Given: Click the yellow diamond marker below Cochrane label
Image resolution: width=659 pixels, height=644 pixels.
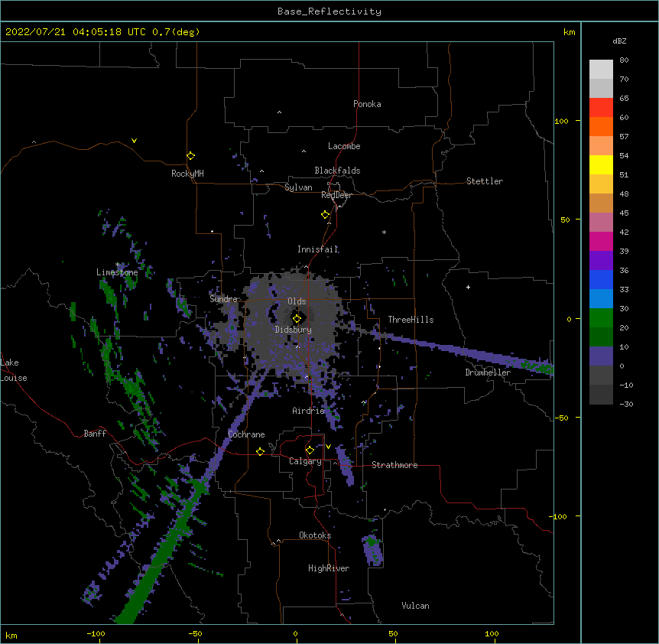Looking at the screenshot, I should tap(260, 451).
